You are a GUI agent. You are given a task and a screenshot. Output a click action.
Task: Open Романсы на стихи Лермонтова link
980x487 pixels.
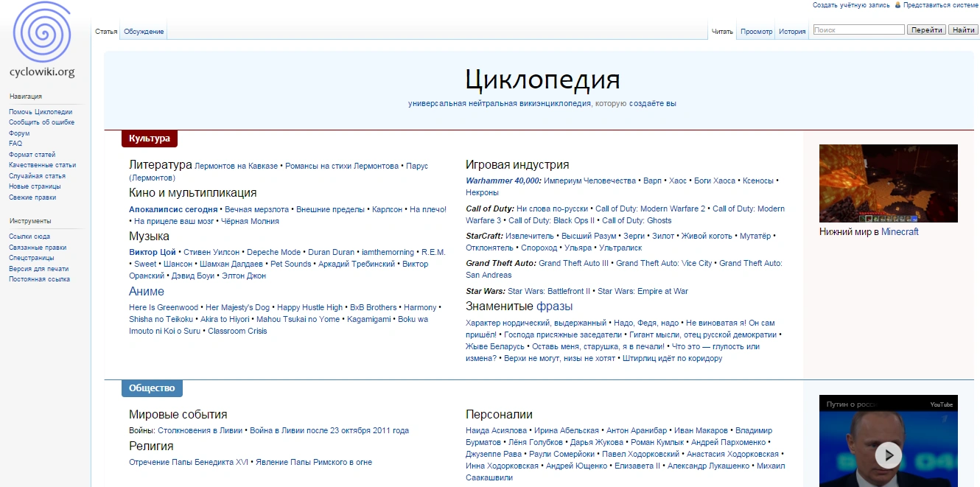[342, 167]
